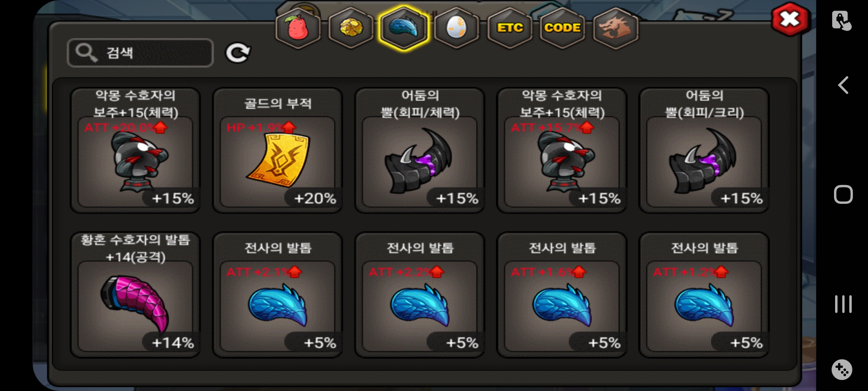Click the 검색 search input field
868x391 pixels.
(x=140, y=53)
